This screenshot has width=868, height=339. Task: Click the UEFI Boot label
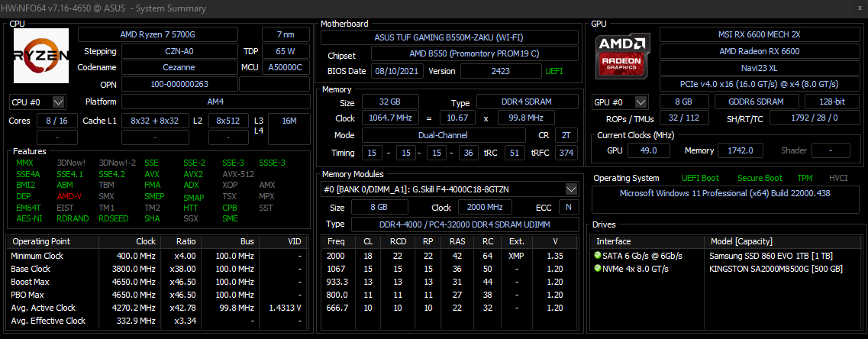click(x=700, y=178)
